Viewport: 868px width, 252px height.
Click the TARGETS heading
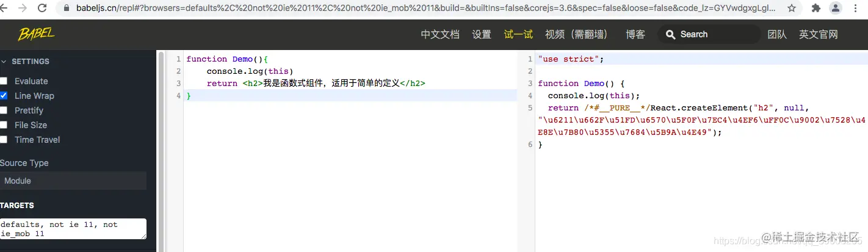point(17,206)
